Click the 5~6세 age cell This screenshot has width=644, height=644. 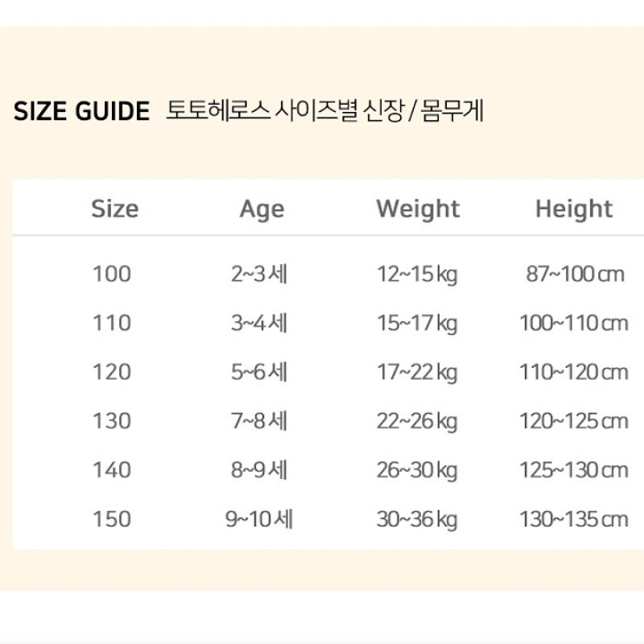click(259, 373)
